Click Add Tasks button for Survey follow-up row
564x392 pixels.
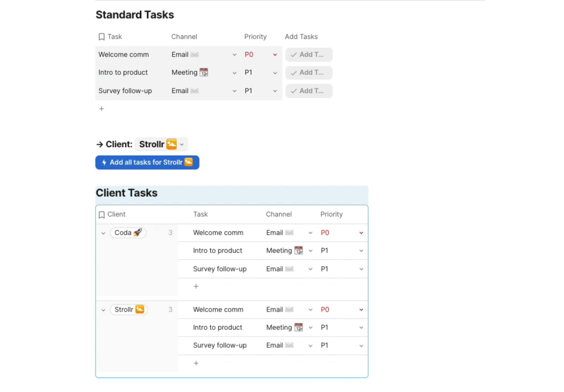[x=309, y=91]
